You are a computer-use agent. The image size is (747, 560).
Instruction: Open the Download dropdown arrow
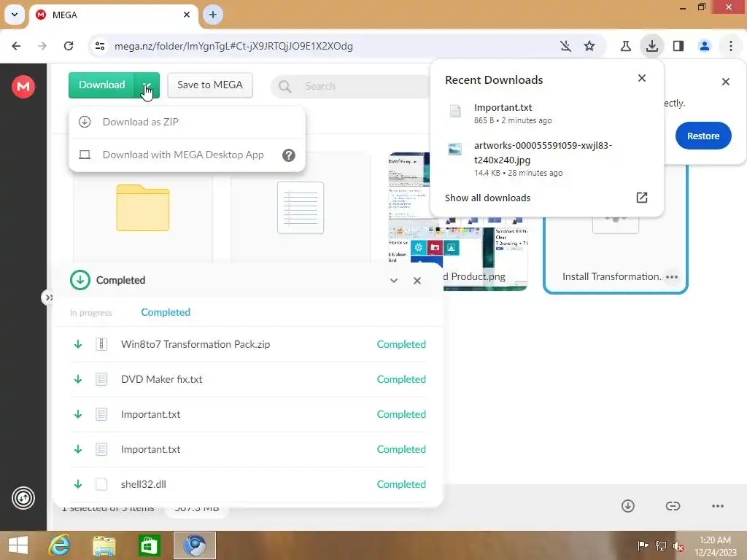147,85
